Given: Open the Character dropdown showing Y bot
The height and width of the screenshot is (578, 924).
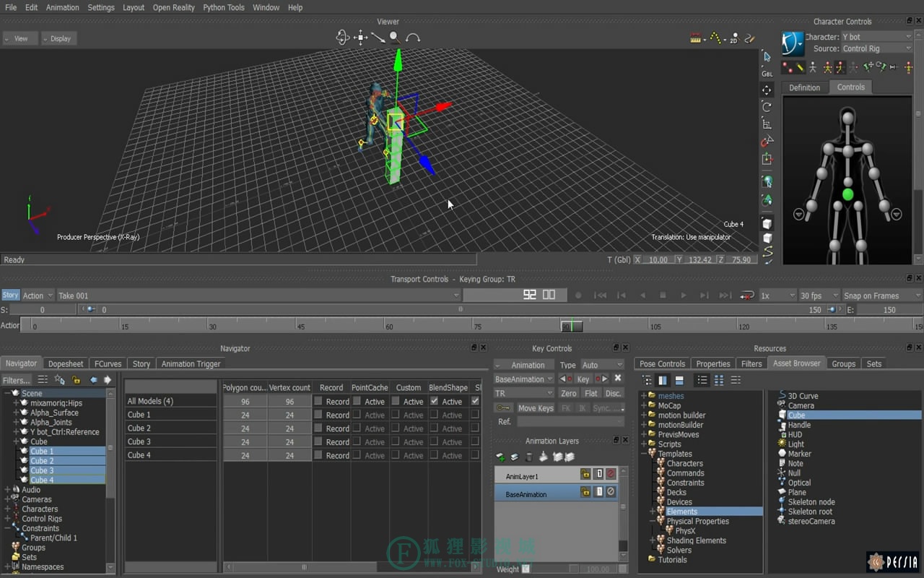Looking at the screenshot, I should (x=876, y=36).
